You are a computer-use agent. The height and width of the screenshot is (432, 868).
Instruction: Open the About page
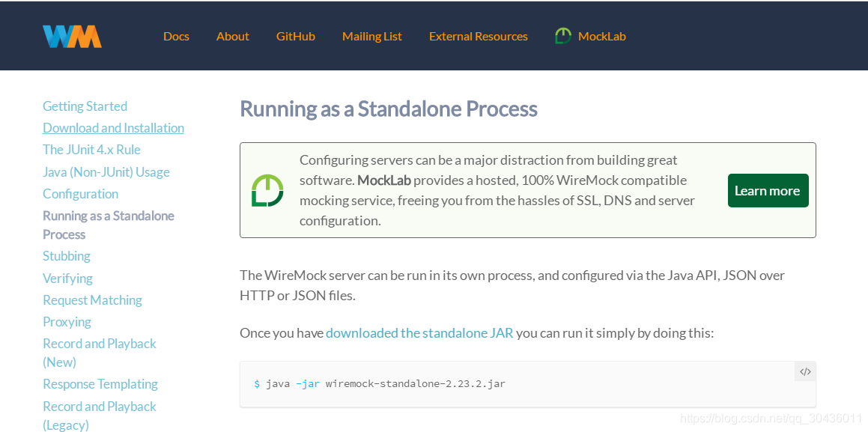tap(232, 37)
